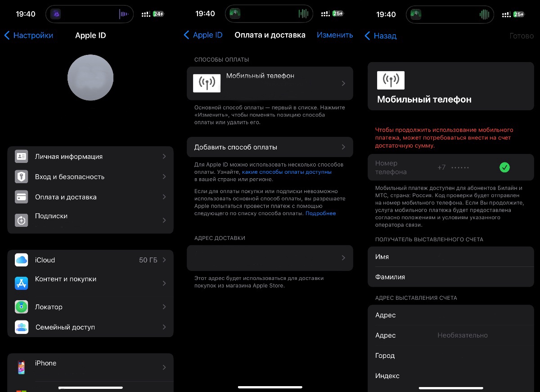Open Добавить способ оплаты
This screenshot has width=540, height=392.
[x=270, y=147]
